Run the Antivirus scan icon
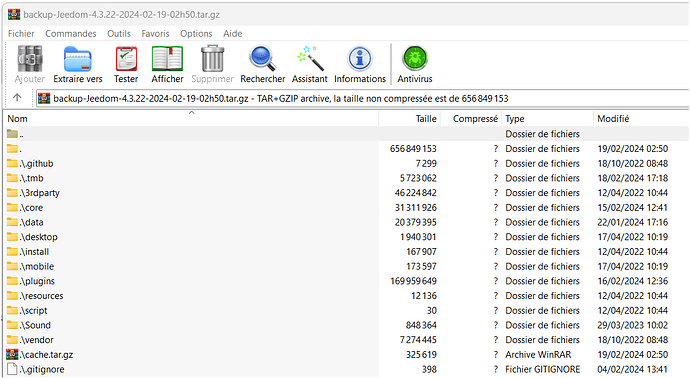Image resolution: width=690 pixels, height=378 pixels. (x=415, y=59)
